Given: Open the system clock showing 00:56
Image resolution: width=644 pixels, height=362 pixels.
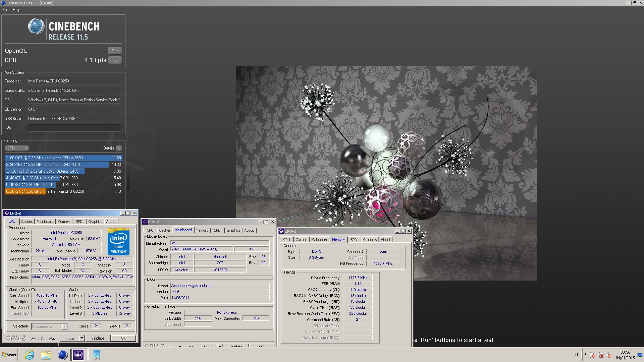Looking at the screenshot, I should point(625,355).
